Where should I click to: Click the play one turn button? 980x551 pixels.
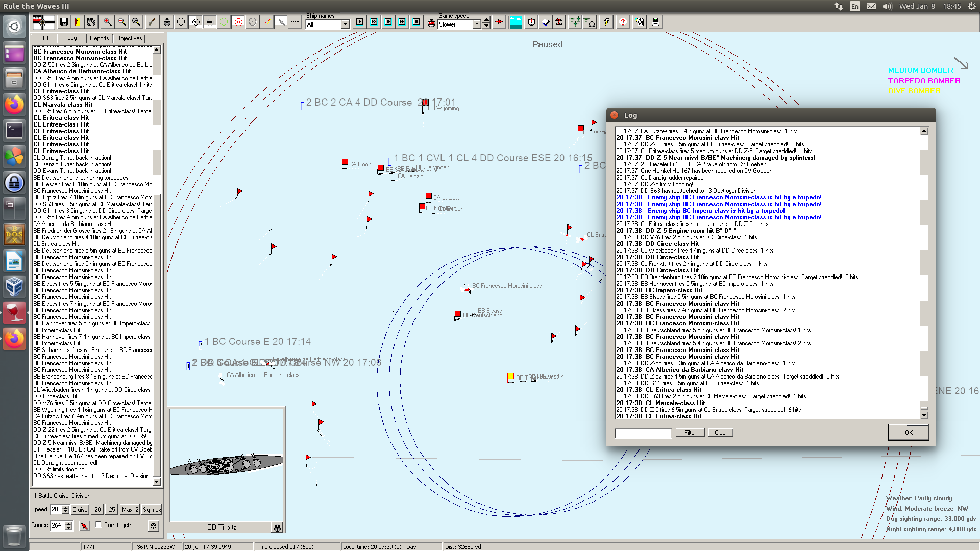point(360,22)
